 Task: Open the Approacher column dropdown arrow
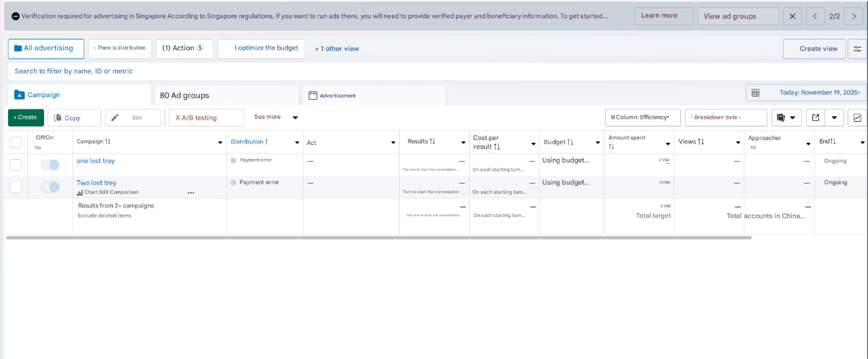click(x=808, y=143)
